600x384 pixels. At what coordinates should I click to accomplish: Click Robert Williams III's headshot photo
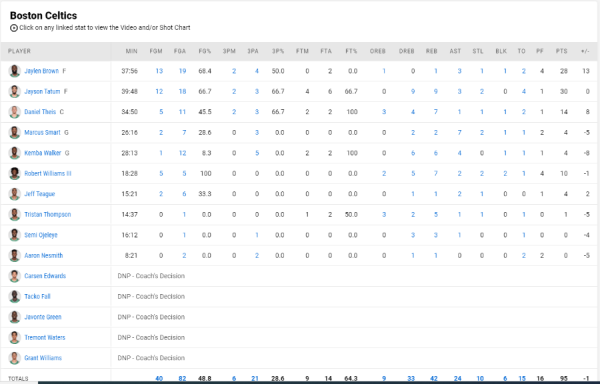(x=15, y=174)
